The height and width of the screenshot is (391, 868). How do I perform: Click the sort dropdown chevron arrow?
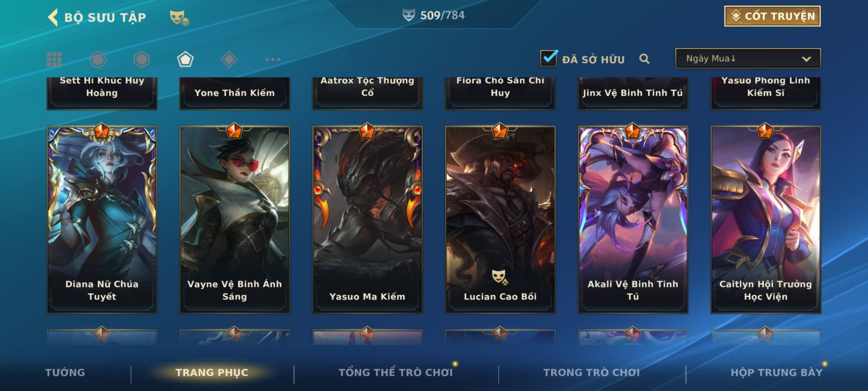pyautogui.click(x=806, y=59)
